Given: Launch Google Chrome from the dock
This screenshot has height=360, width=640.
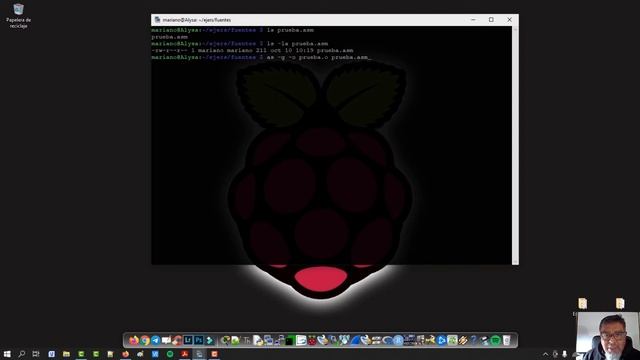Looking at the screenshot, I should point(145,340).
